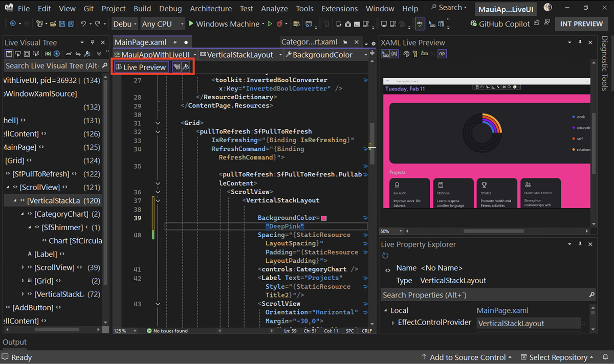Viewport: 614px width, 364px height.
Task: Click the Send Feedback person icon
Action: [546, 23]
